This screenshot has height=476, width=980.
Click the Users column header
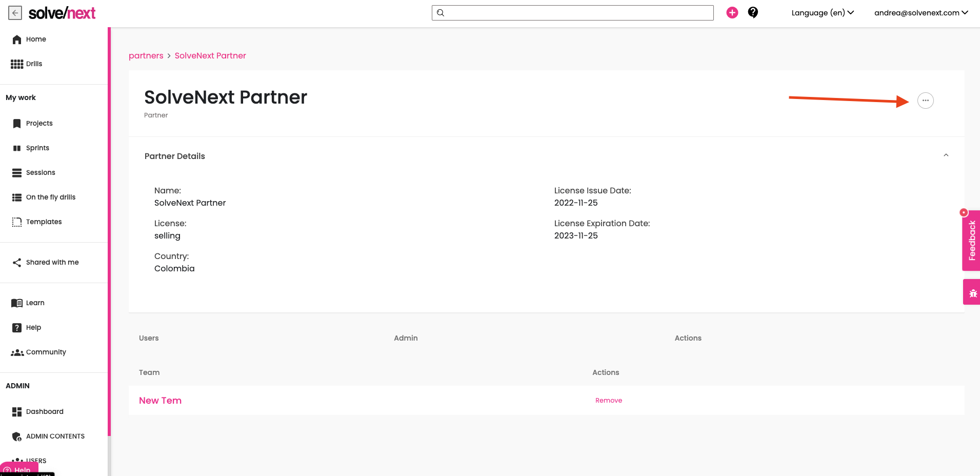coord(149,339)
